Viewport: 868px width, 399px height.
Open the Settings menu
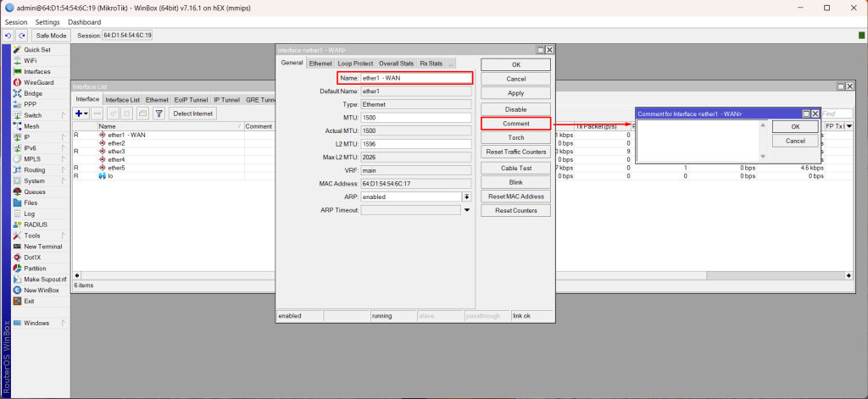click(x=47, y=22)
